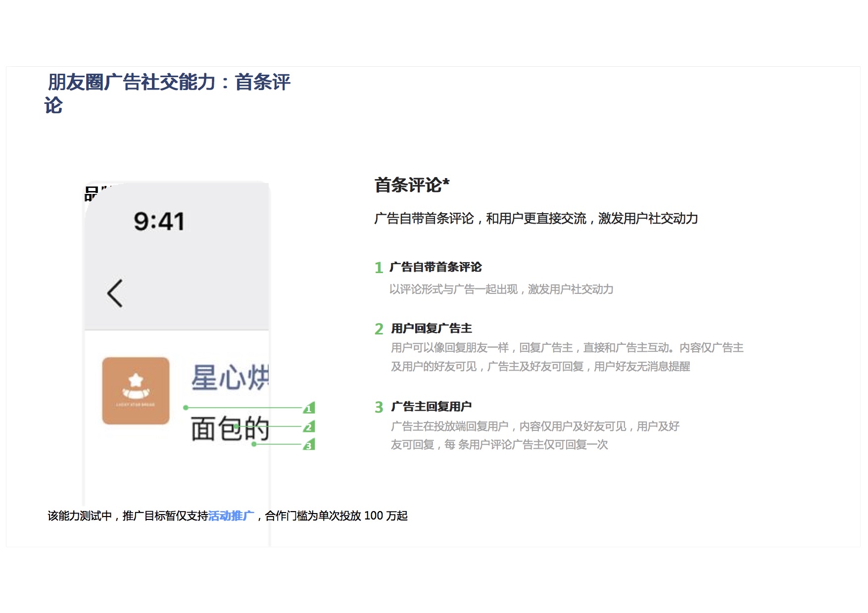Image resolution: width=868 pixels, height=613 pixels.
Task: Click the 用户回复广告主 heading
Action: click(x=432, y=329)
